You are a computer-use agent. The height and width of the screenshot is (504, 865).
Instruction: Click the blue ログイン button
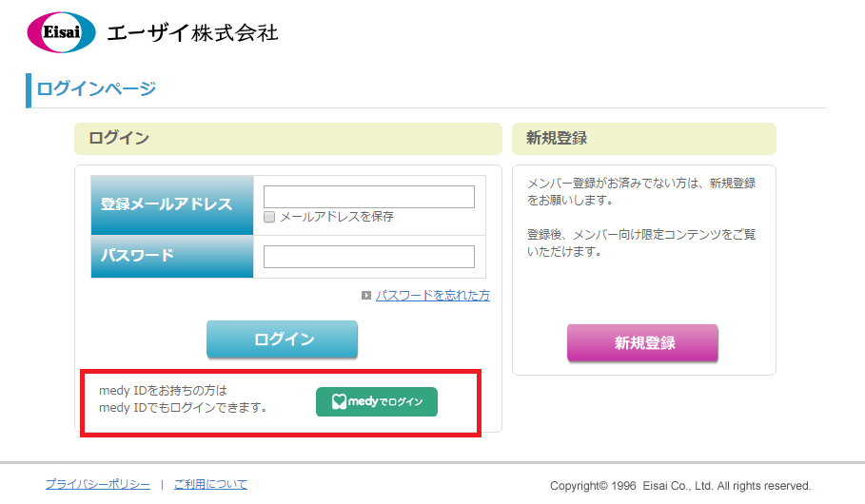point(282,339)
